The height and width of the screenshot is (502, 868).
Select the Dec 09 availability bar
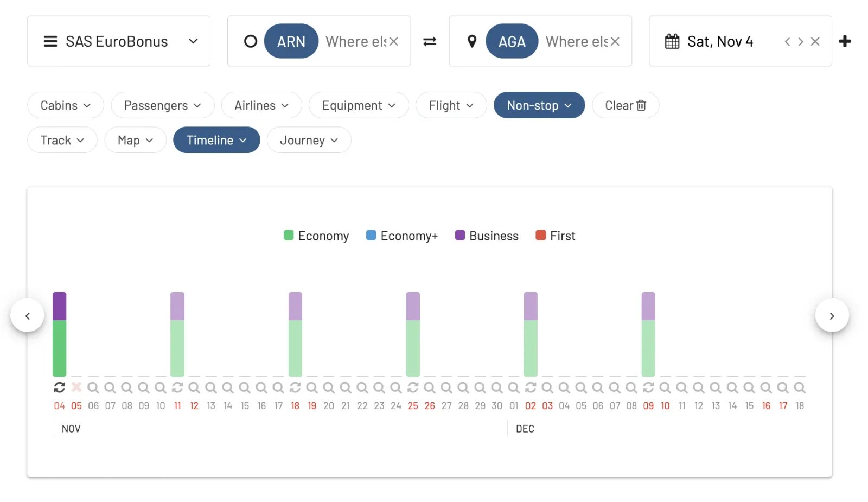tap(648, 334)
